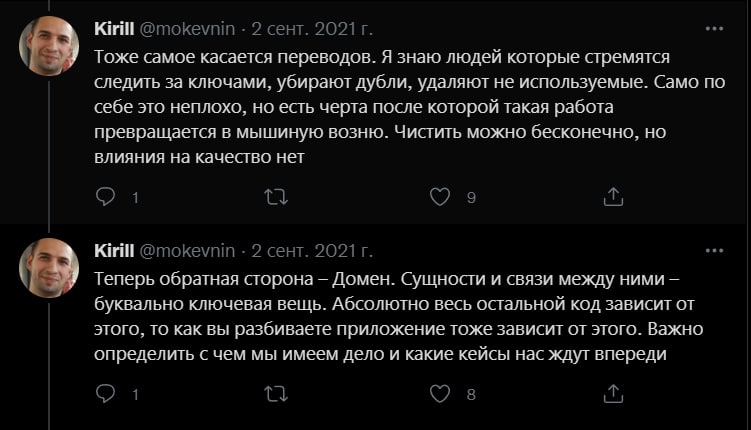Share the second tweet about Домен
This screenshot has height=430, width=751.
tap(614, 395)
